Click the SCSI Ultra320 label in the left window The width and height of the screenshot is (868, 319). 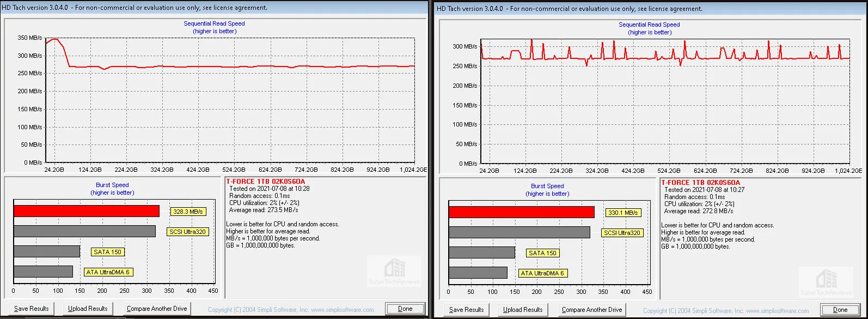click(187, 232)
